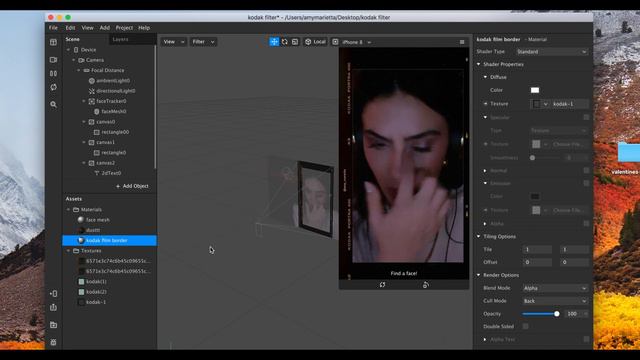Open the File menu
Image resolution: width=640 pixels, height=360 pixels.
[x=53, y=28]
